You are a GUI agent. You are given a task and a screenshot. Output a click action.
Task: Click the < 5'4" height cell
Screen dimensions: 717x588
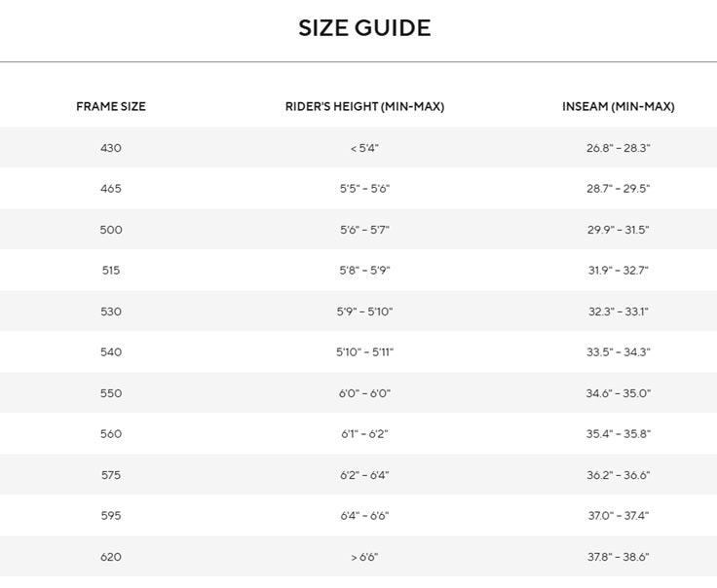tap(364, 148)
